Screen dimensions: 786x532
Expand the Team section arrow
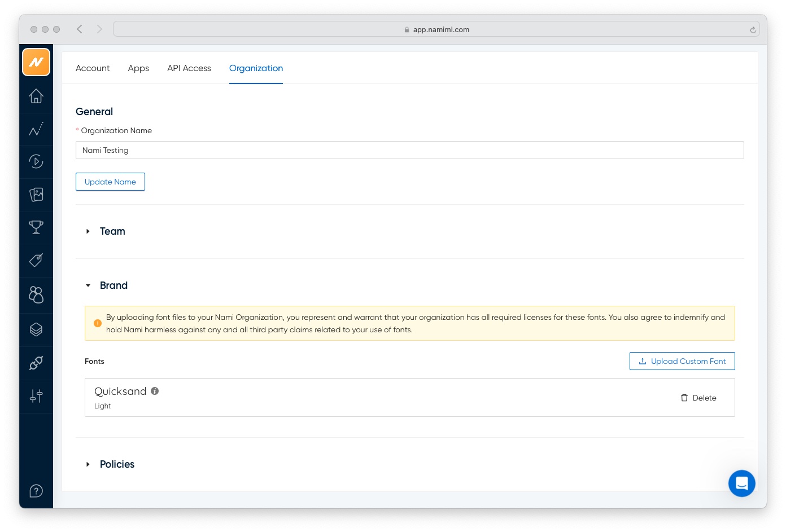coord(88,231)
